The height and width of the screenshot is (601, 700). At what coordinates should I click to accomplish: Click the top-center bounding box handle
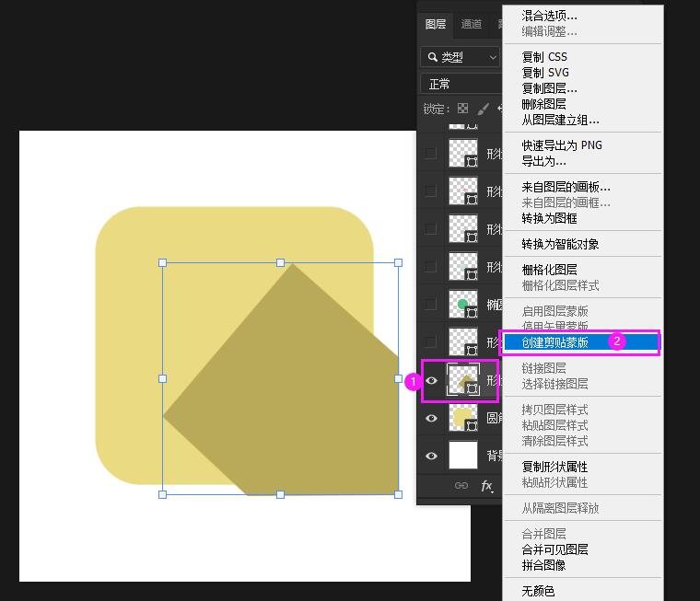pyautogui.click(x=280, y=263)
